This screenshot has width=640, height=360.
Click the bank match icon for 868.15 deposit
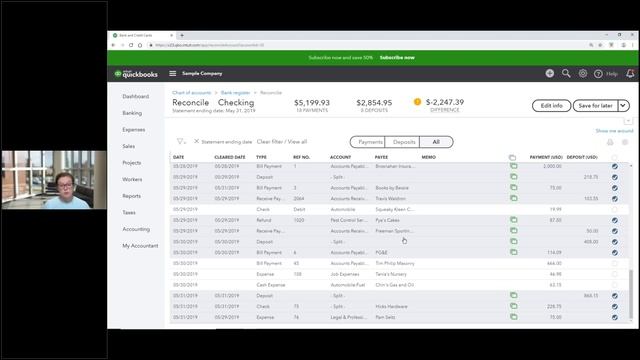click(513, 295)
